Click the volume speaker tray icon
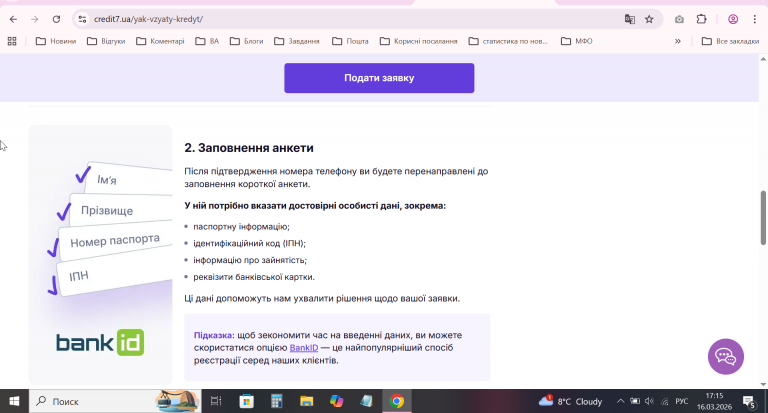 (649, 401)
